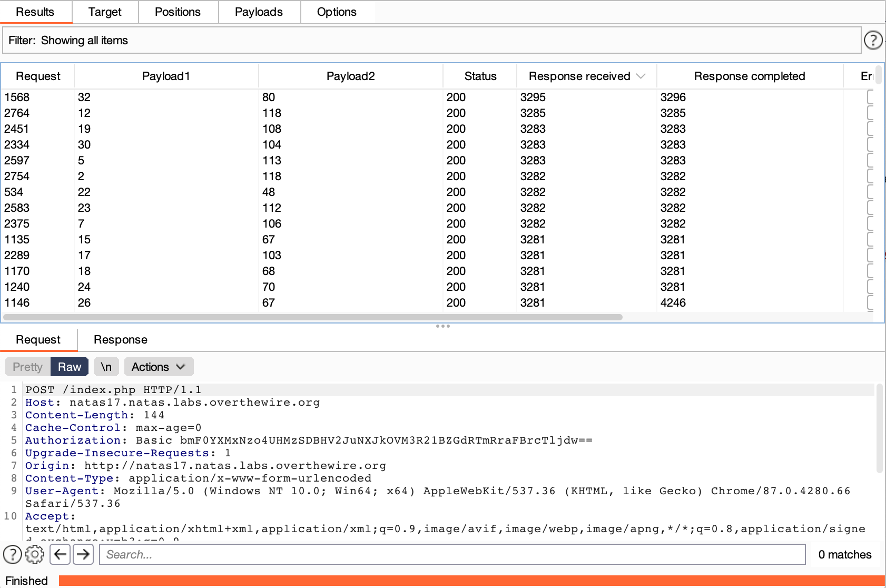The height and width of the screenshot is (588, 886).
Task: Sort by Response received column arrow
Action: [x=641, y=76]
